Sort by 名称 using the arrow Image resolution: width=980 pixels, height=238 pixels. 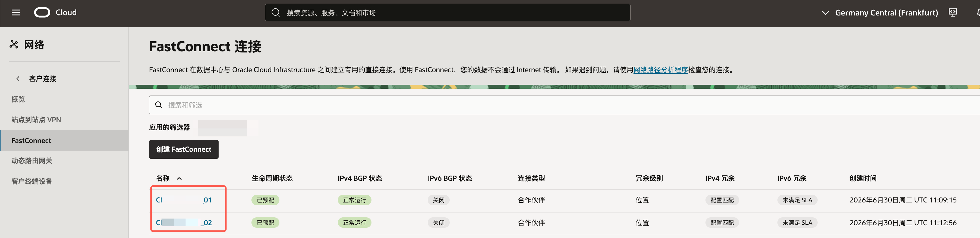click(x=179, y=178)
